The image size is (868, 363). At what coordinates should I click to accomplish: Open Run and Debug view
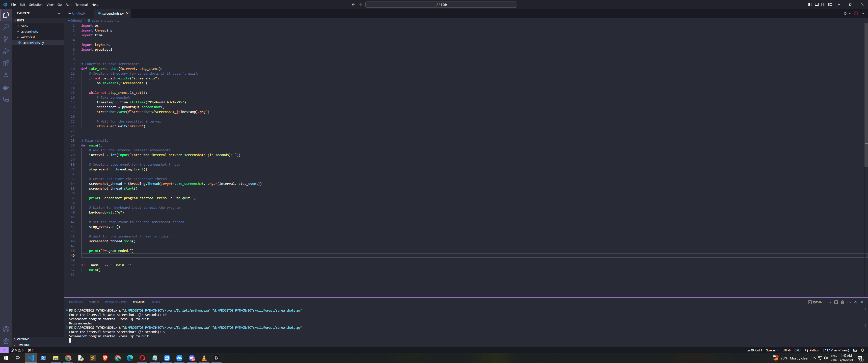[6, 51]
